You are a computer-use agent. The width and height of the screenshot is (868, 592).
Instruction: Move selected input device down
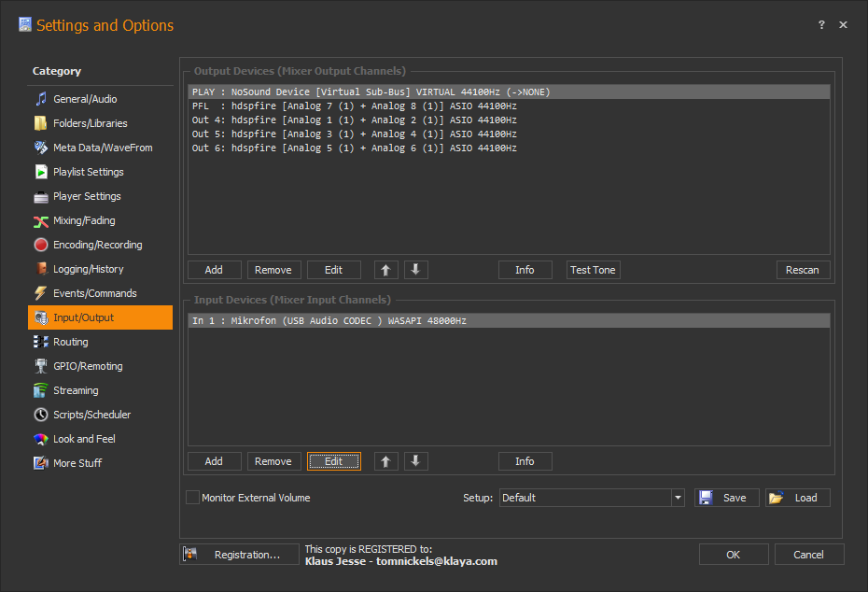[415, 462]
